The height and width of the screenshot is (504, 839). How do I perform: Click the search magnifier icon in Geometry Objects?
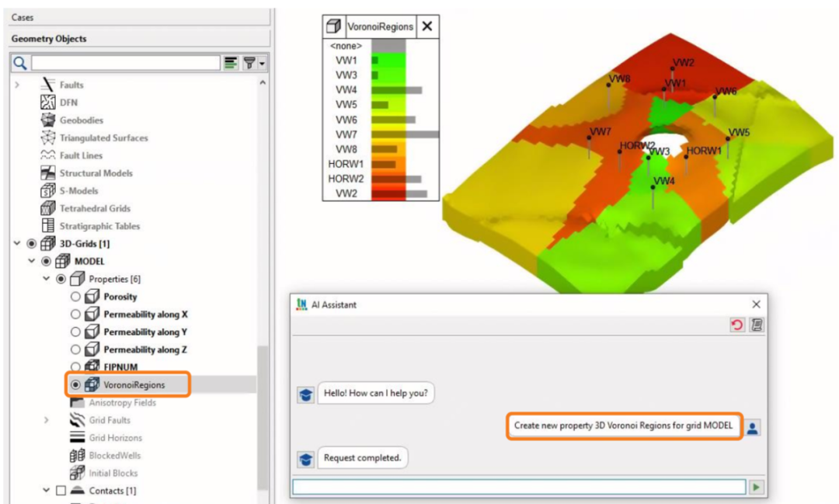point(20,63)
